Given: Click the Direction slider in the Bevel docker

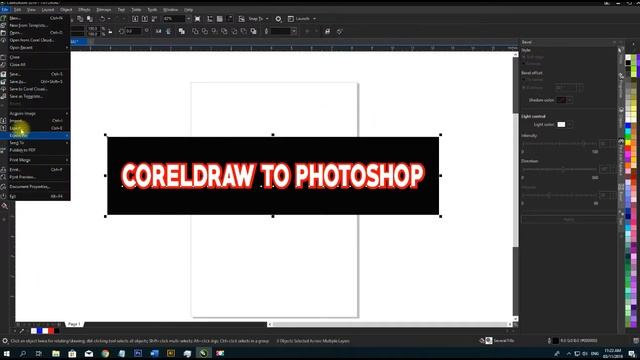Looking at the screenshot, I should pos(559,169).
